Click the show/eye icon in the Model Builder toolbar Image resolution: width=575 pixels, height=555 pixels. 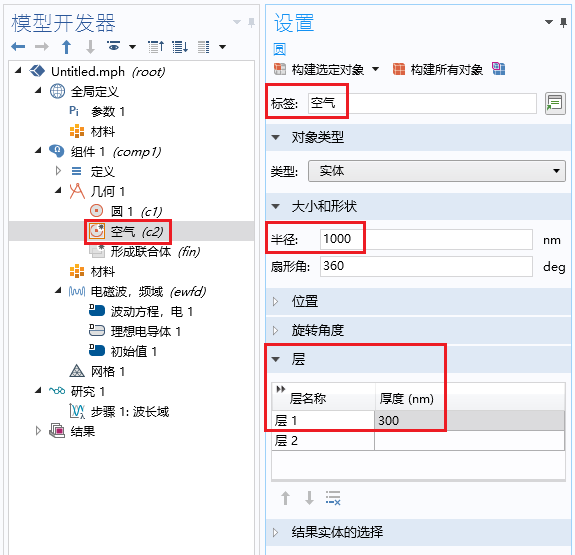(114, 46)
